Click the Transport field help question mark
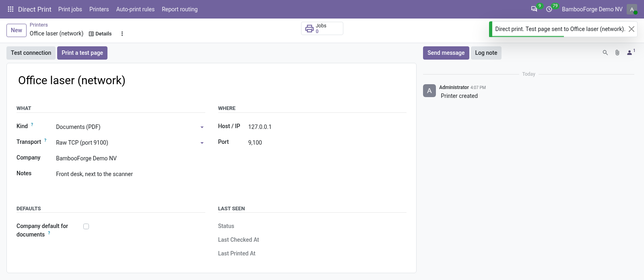644x280 pixels. 45,140
